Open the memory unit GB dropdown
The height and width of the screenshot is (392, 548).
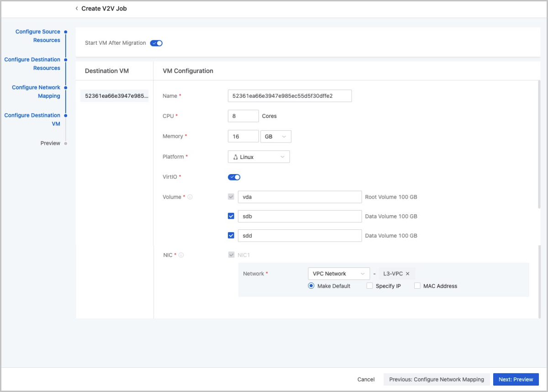coord(275,137)
